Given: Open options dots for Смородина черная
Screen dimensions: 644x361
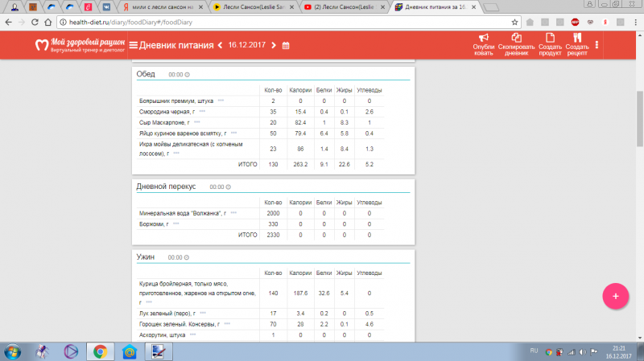Looking at the screenshot, I should tap(203, 111).
